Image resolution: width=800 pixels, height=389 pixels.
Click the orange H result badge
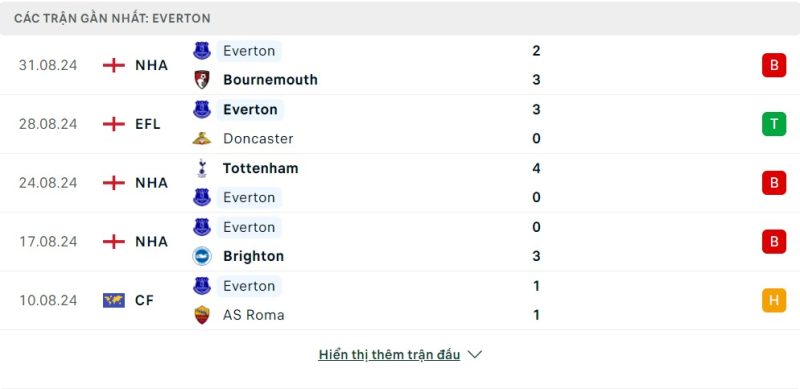point(774,300)
